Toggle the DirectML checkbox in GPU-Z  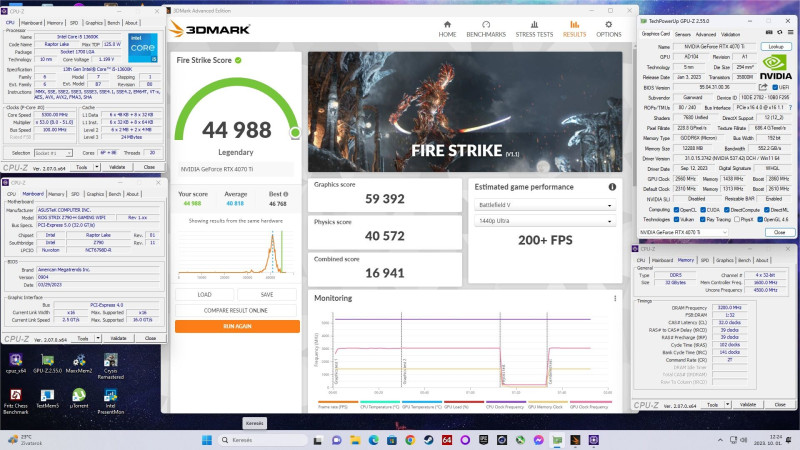[x=767, y=210]
